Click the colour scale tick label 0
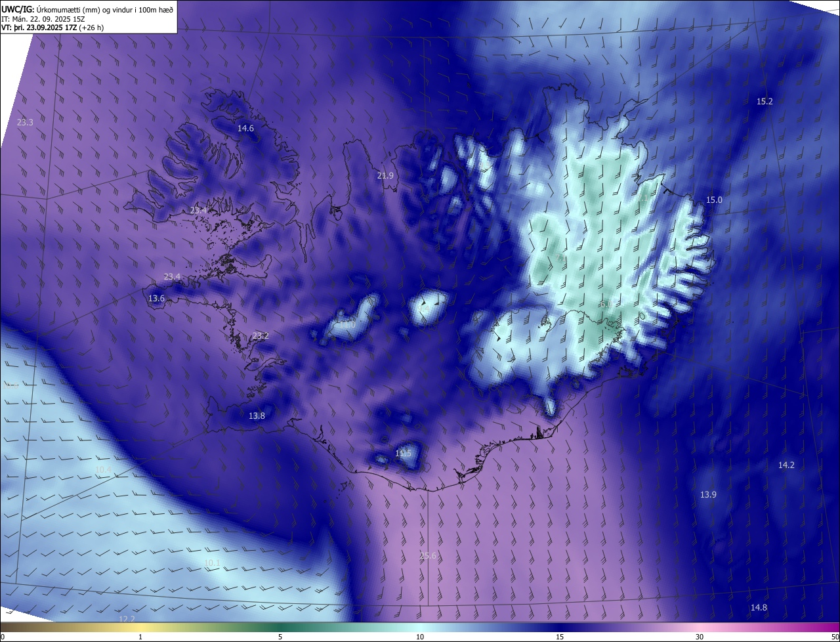This screenshot has width=840, height=642. tap(3, 637)
